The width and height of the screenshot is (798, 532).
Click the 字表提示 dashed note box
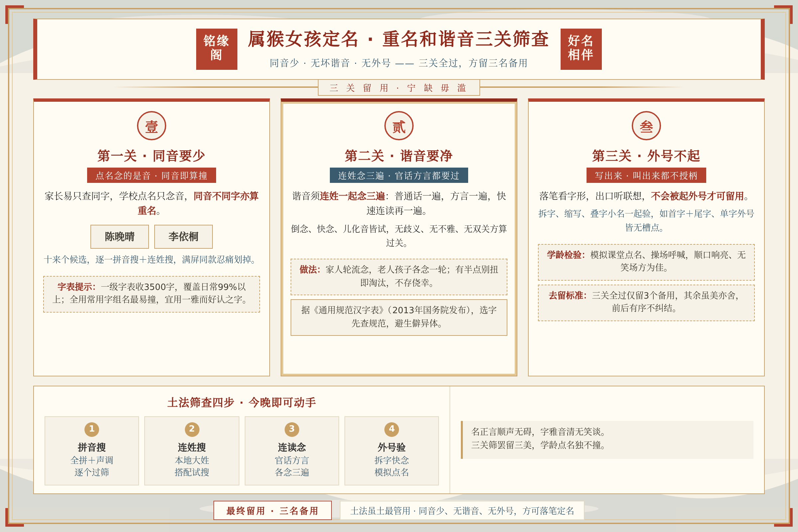[151, 294]
